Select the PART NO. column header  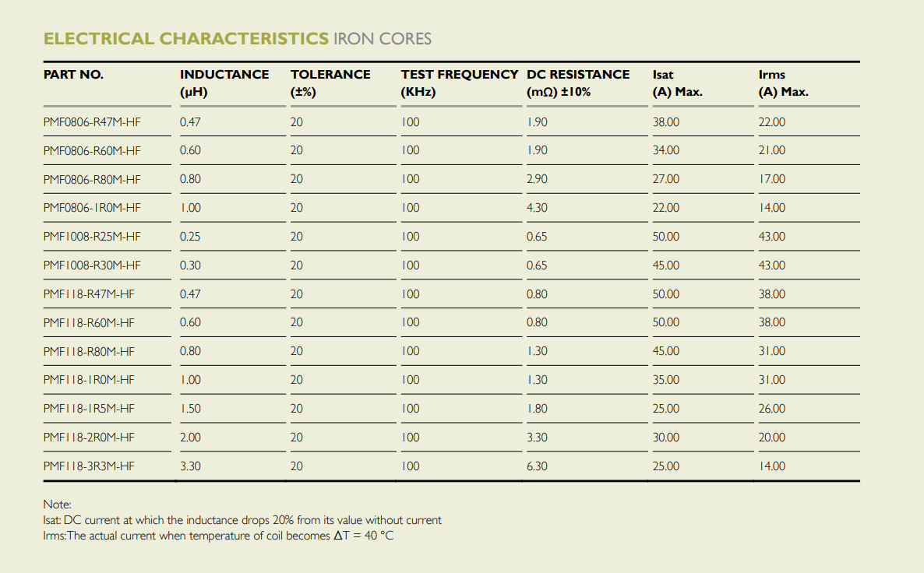click(x=73, y=75)
